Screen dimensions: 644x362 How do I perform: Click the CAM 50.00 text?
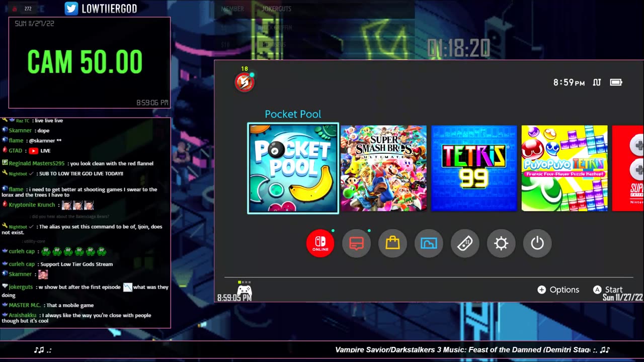[x=85, y=62]
